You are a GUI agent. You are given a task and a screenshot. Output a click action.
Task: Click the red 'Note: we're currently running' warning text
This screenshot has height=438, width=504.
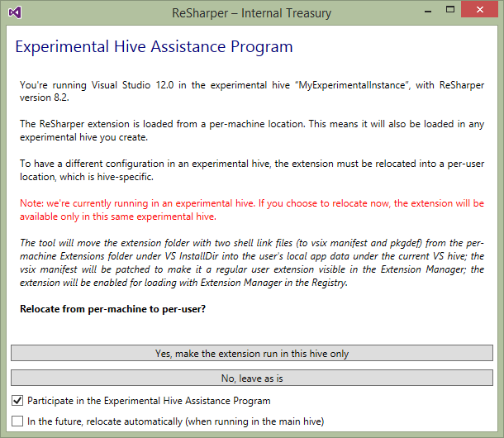click(252, 210)
